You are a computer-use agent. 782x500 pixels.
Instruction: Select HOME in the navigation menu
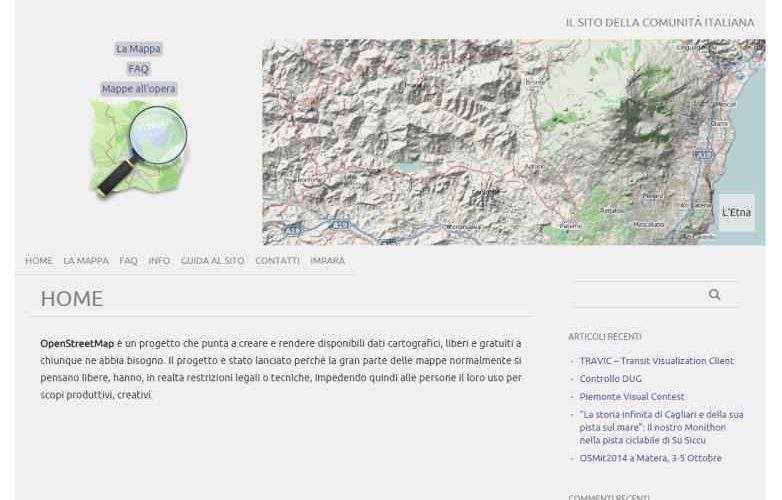coord(39,261)
